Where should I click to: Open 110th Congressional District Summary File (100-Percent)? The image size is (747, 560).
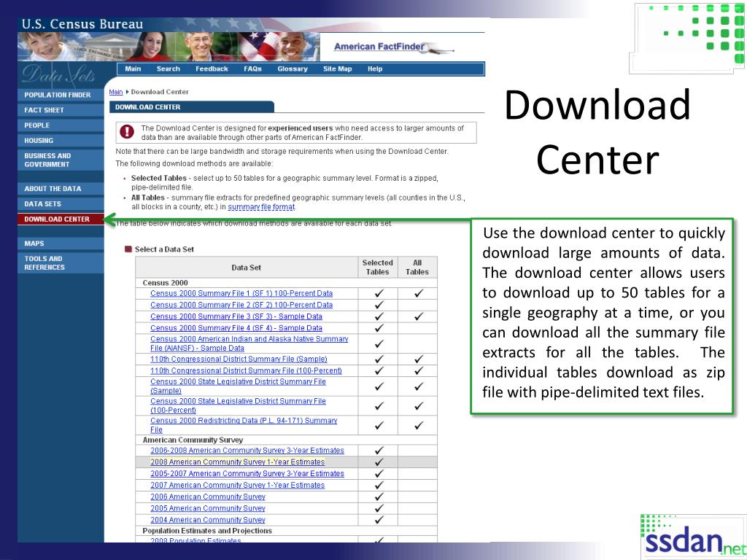coord(247,370)
